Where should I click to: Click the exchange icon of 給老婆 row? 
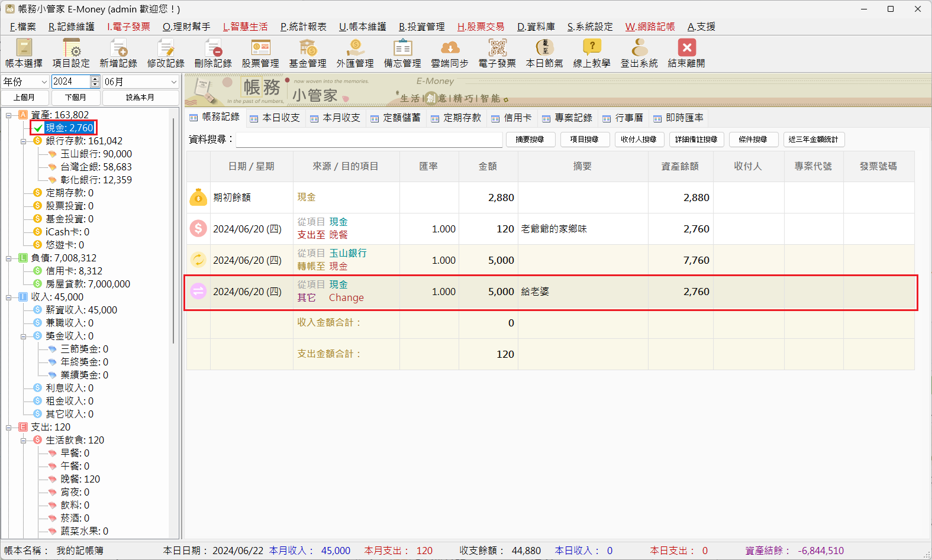[x=198, y=291]
